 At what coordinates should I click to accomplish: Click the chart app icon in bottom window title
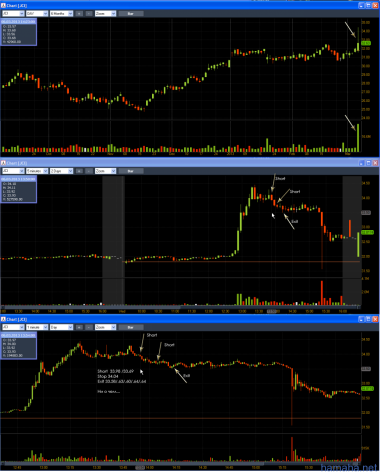[3, 319]
